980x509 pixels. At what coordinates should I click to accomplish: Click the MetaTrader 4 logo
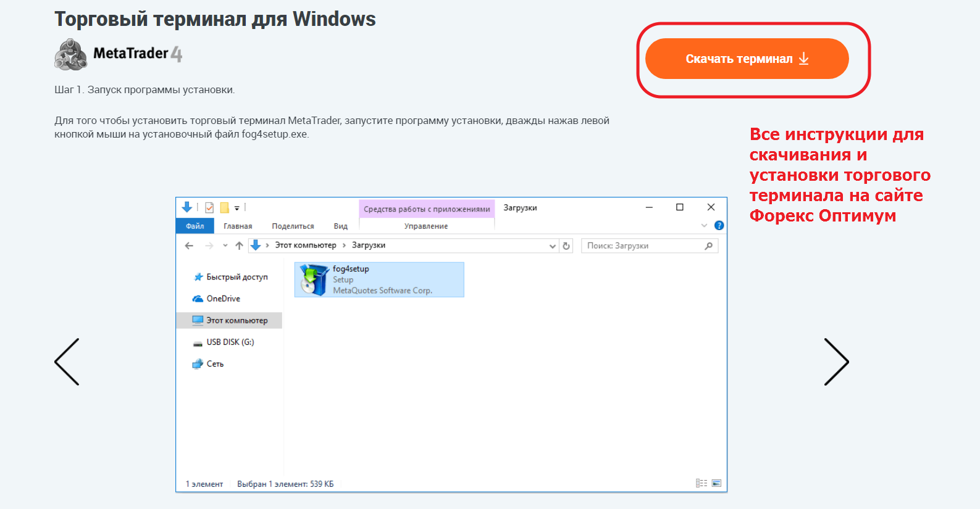(x=119, y=54)
